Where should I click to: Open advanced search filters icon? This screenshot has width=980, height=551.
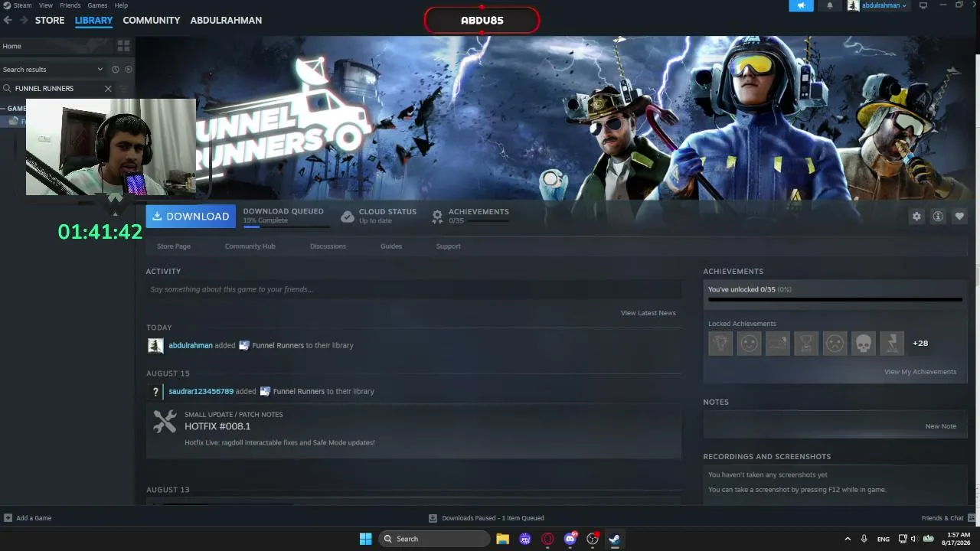125,89
